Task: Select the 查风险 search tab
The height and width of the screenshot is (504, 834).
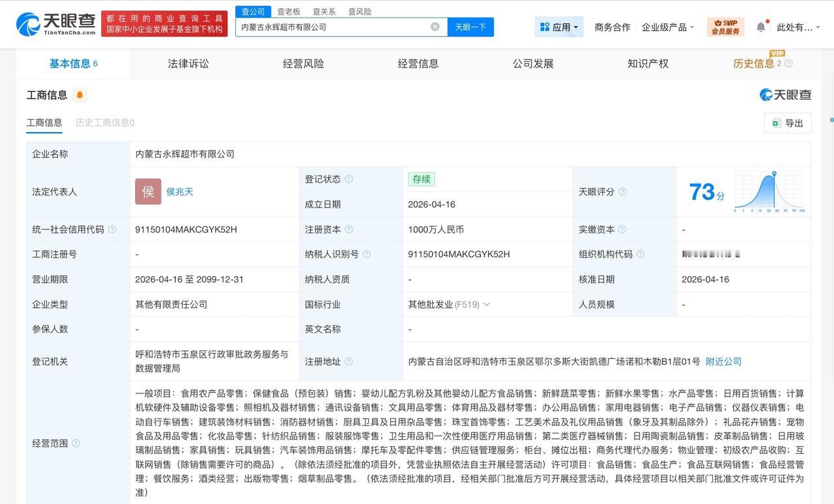Action: (x=360, y=11)
